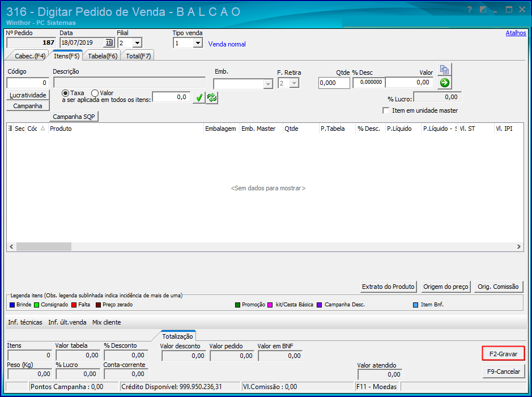Open the F. Retira dropdown
Viewport: 532px width, 397px height.
point(294,83)
